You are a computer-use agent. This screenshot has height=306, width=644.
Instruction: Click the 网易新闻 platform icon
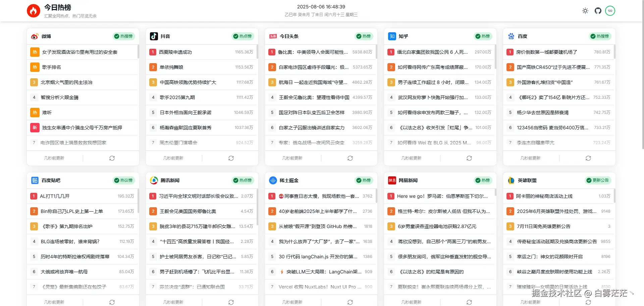391,180
